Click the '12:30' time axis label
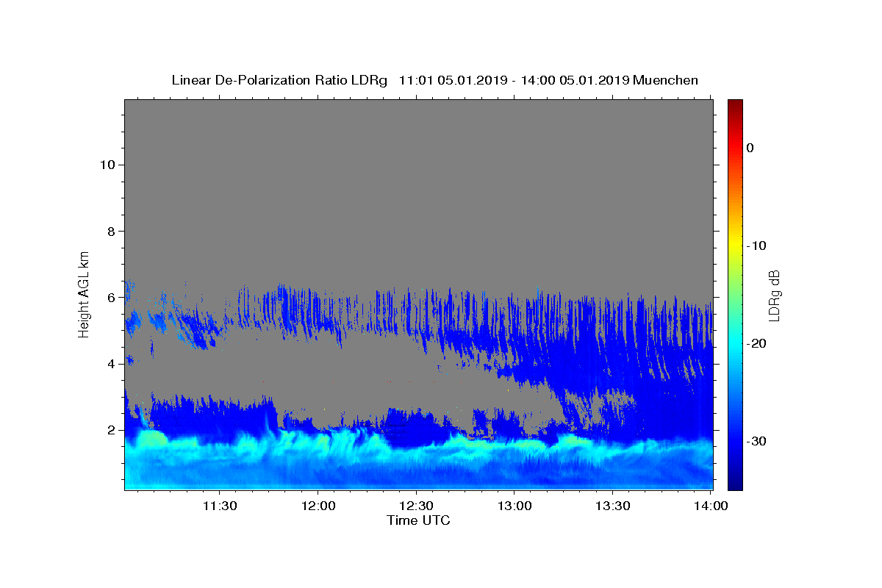This screenshot has height=588, width=882. [x=416, y=506]
